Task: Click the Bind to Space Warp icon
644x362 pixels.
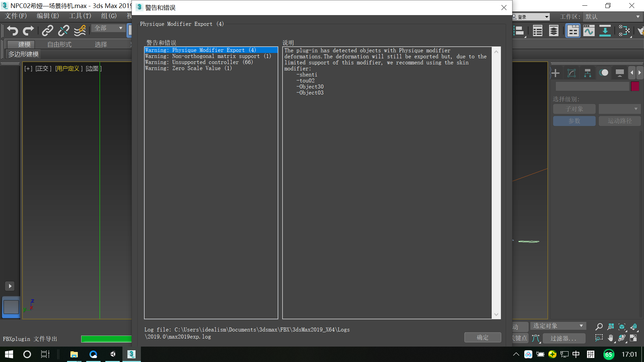Action: coord(80,31)
